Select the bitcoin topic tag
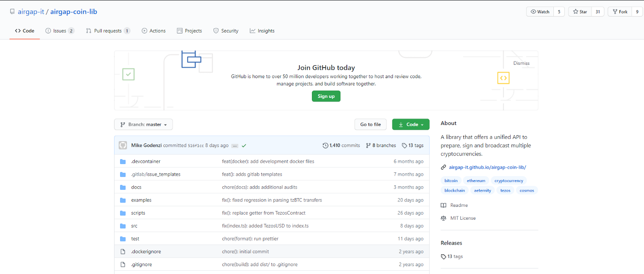Viewport: 644px width, 274px height. (x=451, y=181)
